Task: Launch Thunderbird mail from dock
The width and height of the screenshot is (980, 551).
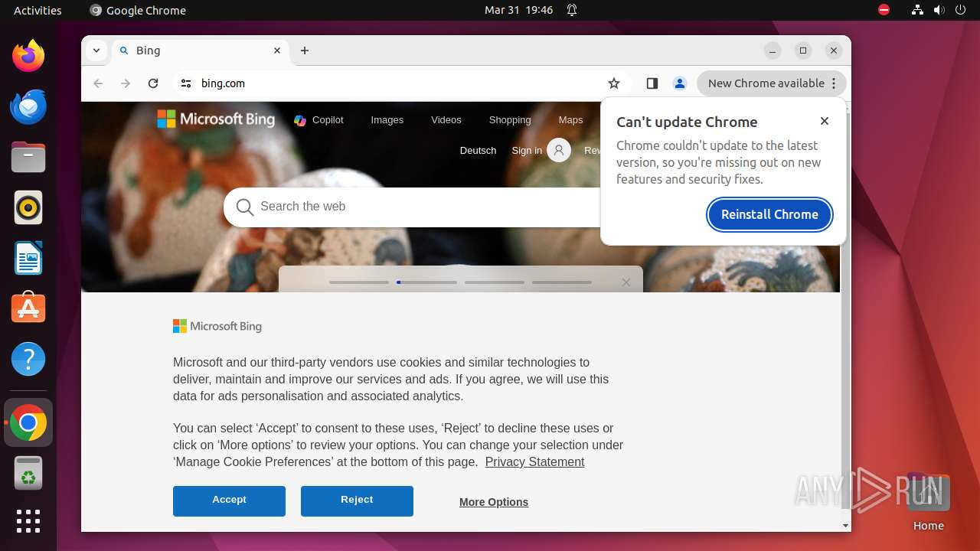Action: point(28,106)
